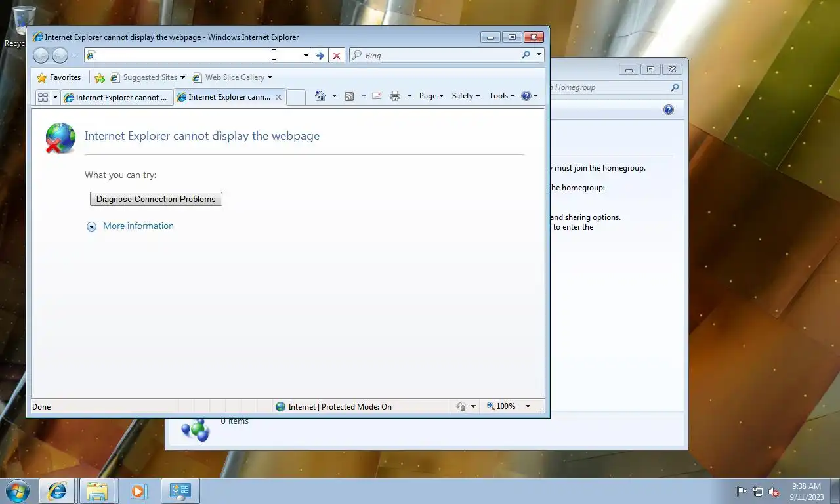Click Internet Protected Mode status zone
The image size is (840, 504).
(333, 407)
